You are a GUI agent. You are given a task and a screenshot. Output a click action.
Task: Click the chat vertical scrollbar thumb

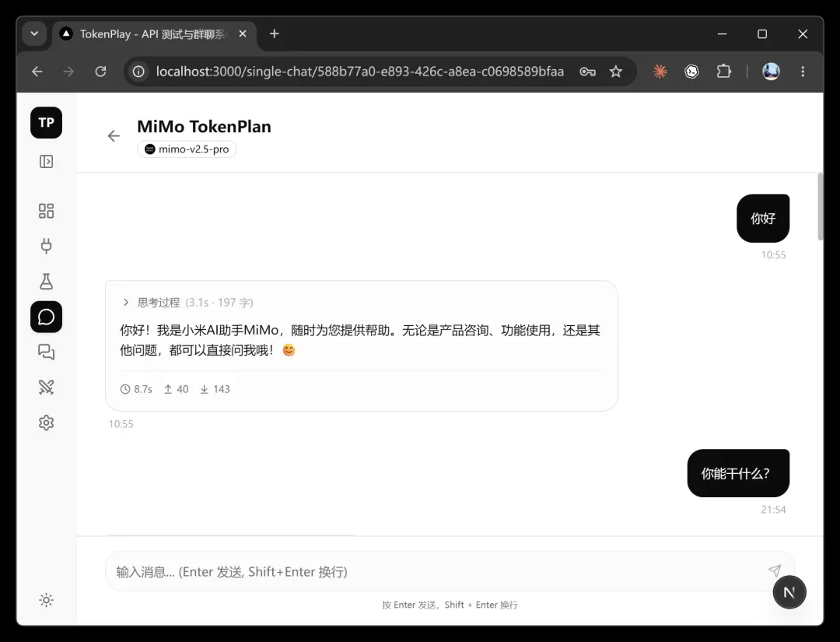(x=821, y=206)
